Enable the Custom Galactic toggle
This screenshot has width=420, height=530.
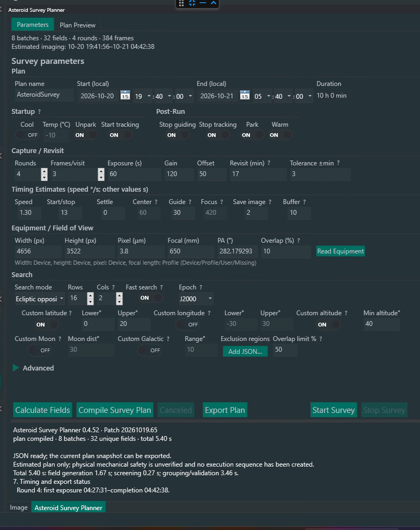point(150,350)
